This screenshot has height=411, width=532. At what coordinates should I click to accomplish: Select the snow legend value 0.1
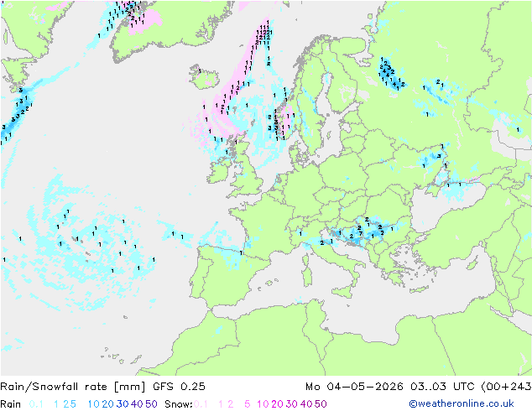(x=201, y=404)
